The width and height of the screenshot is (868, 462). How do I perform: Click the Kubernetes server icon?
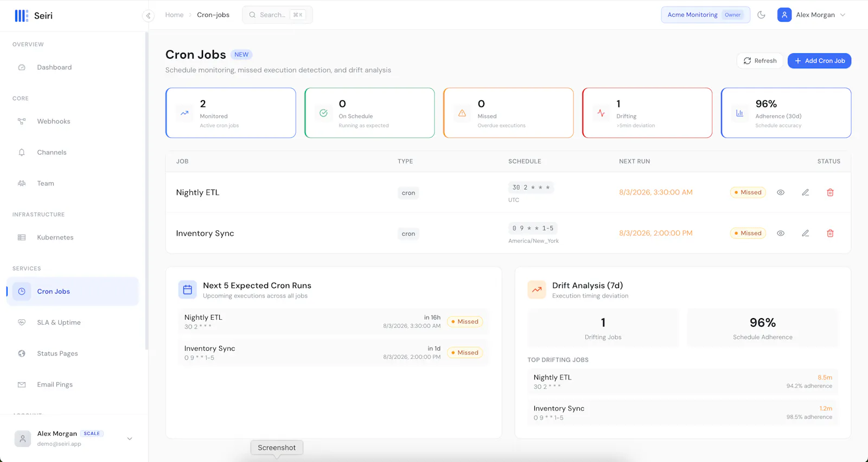[x=22, y=237]
